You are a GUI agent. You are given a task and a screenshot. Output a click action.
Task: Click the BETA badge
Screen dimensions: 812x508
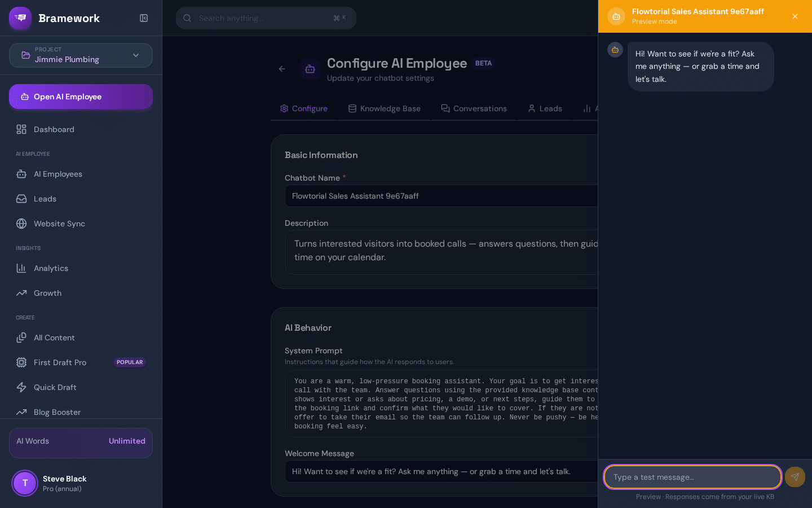[x=483, y=63]
